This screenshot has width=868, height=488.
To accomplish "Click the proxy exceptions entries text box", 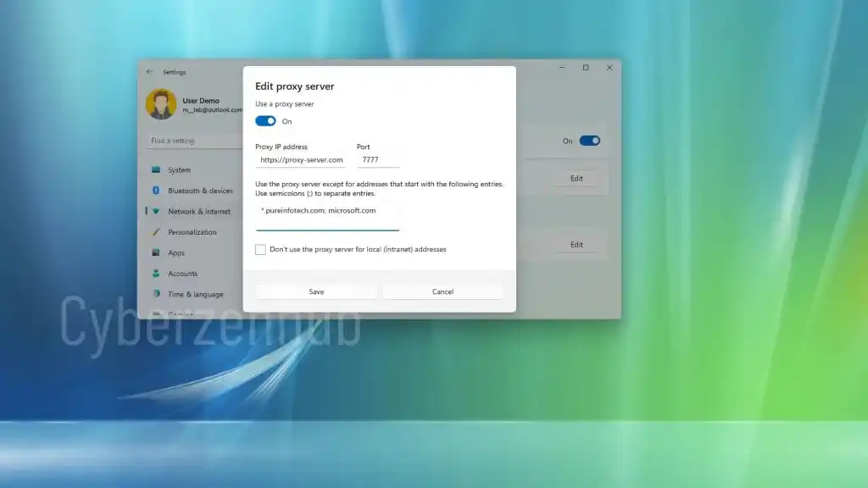I will 327,215.
